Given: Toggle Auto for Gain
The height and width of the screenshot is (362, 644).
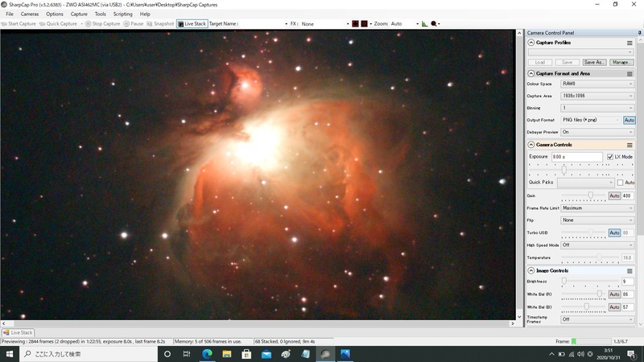Looking at the screenshot, I should pyautogui.click(x=614, y=195).
